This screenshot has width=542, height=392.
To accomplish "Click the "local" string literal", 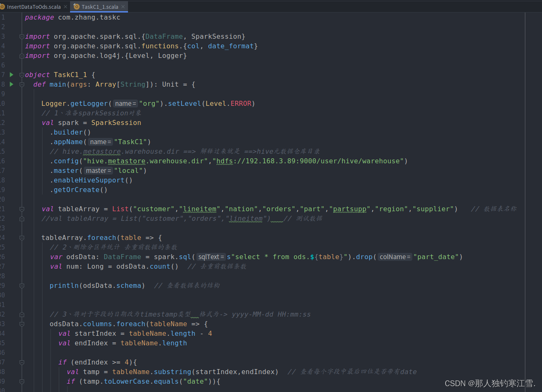I will pos(128,171).
